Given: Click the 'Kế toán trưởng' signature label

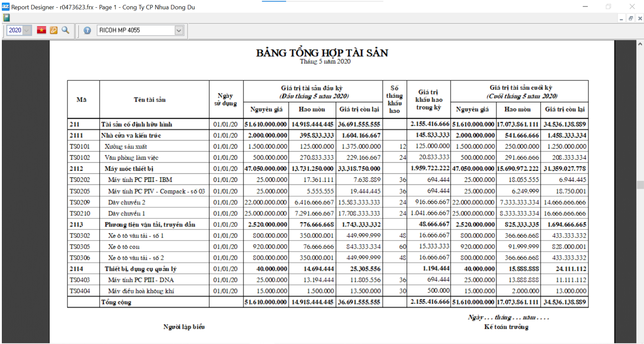Looking at the screenshot, I should pos(506,327).
